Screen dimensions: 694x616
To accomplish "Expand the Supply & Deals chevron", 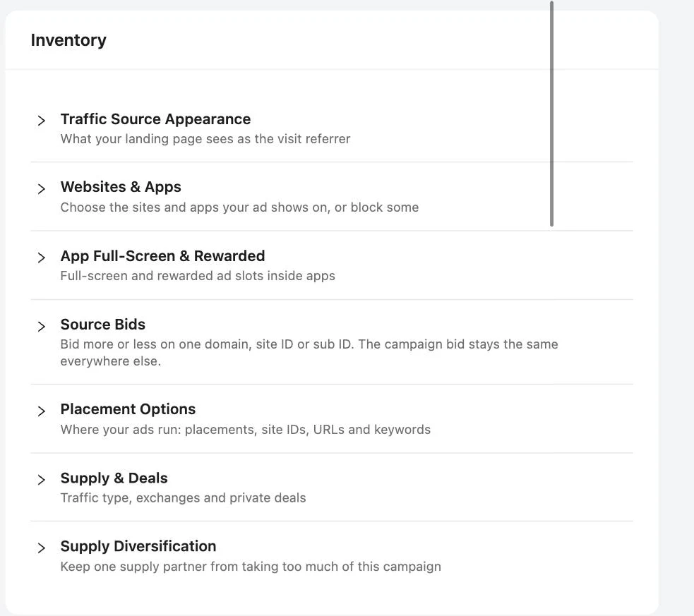I will [41, 479].
